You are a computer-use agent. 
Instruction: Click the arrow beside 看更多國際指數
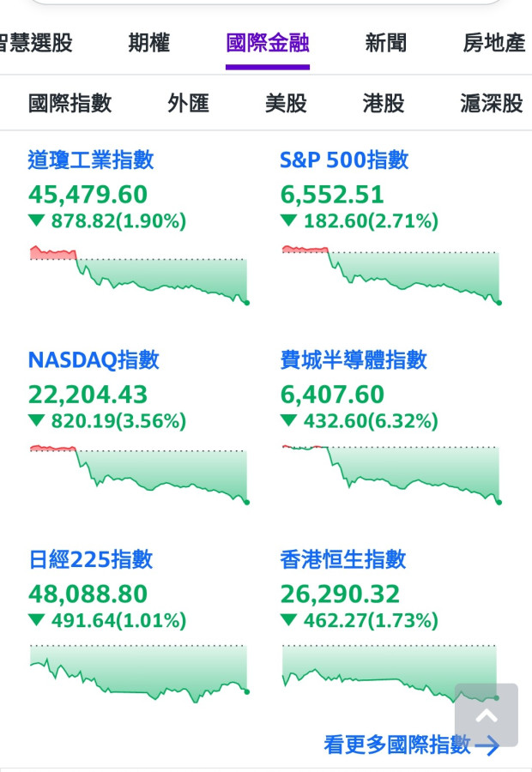487,745
